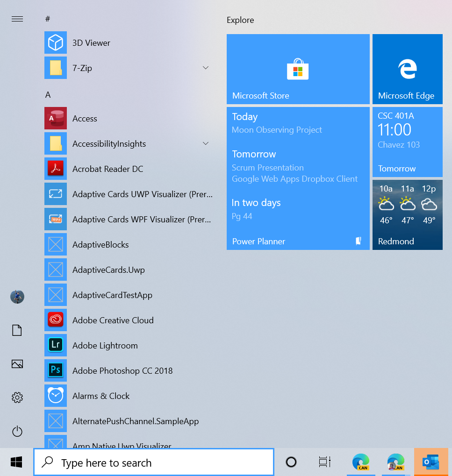Viewport: 452px width, 476px height.
Task: Select the AdaptiveBlocks app name
Action: click(x=100, y=245)
